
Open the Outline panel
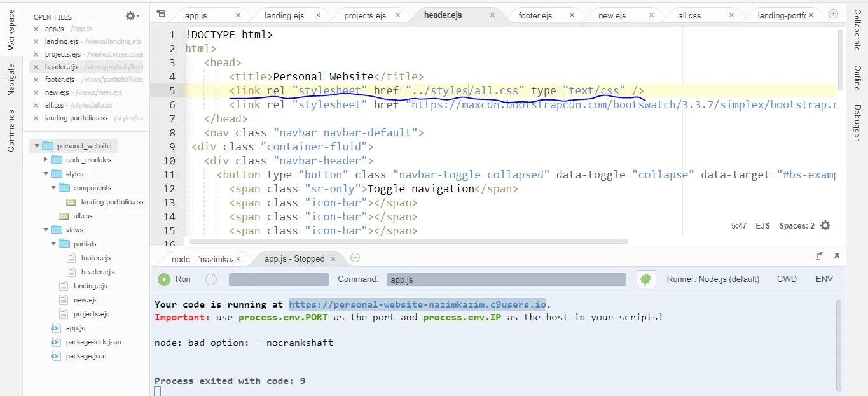coord(857,78)
